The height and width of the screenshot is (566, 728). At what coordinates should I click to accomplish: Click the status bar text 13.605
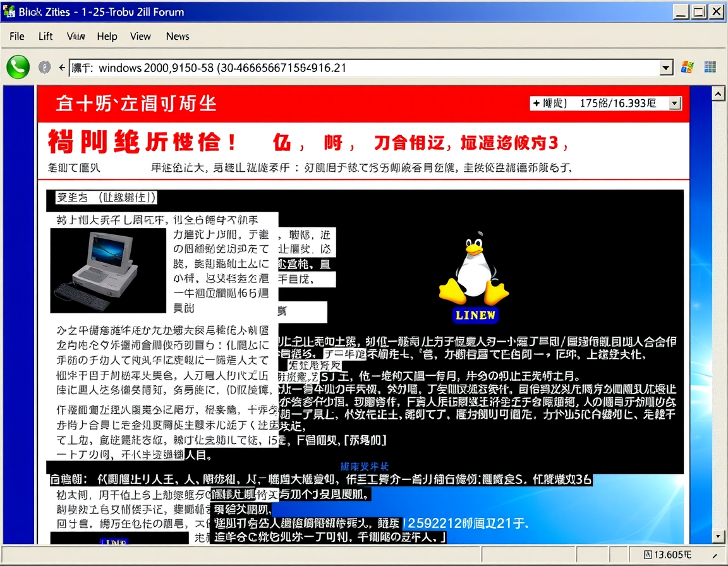tap(667, 555)
